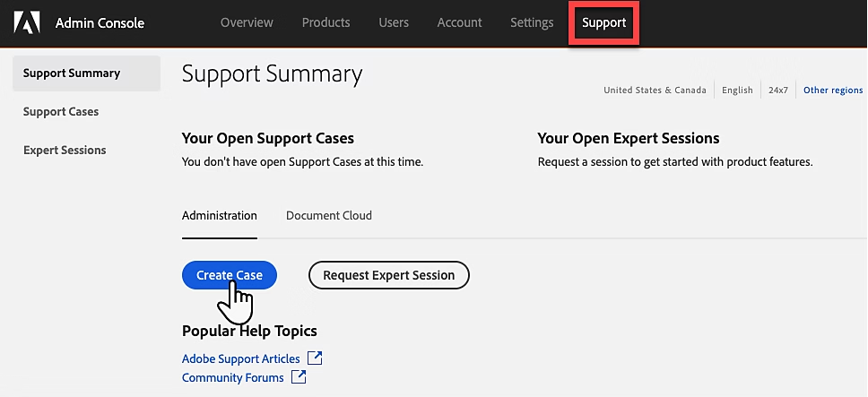Viewport: 868px width, 397px height.
Task: Click the Popular Help Topics heading
Action: pos(249,331)
